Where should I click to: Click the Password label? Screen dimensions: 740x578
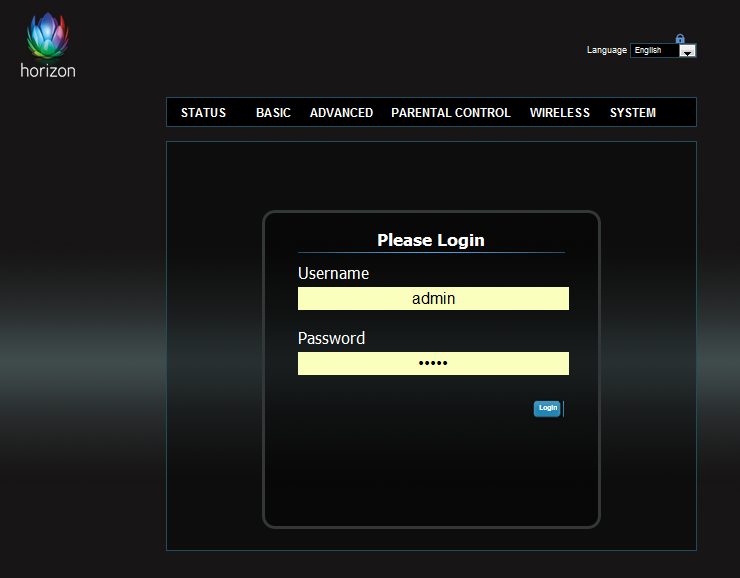pyautogui.click(x=331, y=338)
